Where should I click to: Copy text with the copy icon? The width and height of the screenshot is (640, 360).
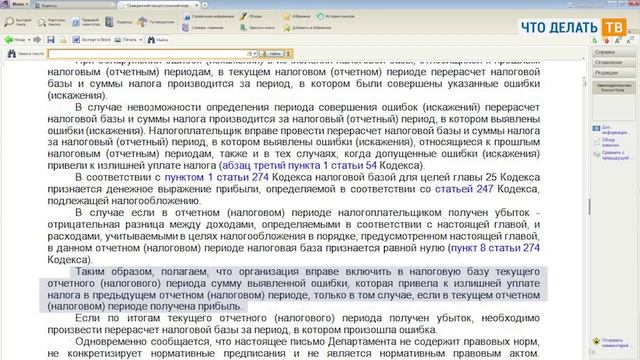63,40
